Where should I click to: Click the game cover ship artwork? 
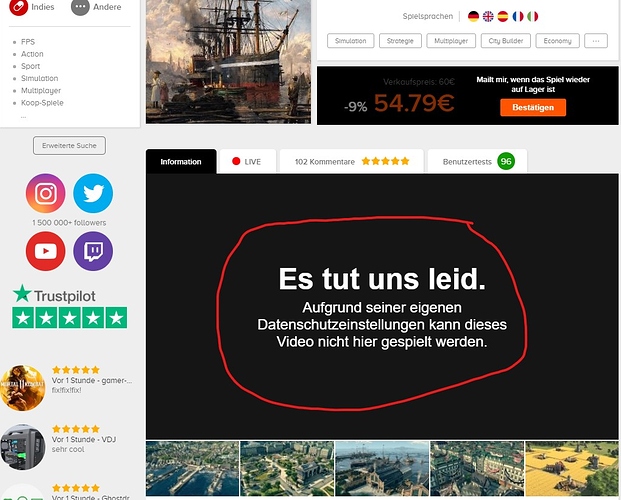229,62
